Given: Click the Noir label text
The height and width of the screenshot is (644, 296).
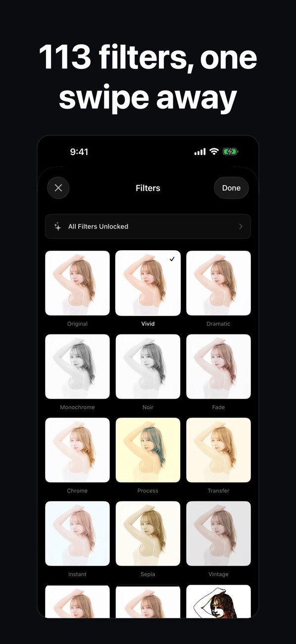Looking at the screenshot, I should coord(148,407).
